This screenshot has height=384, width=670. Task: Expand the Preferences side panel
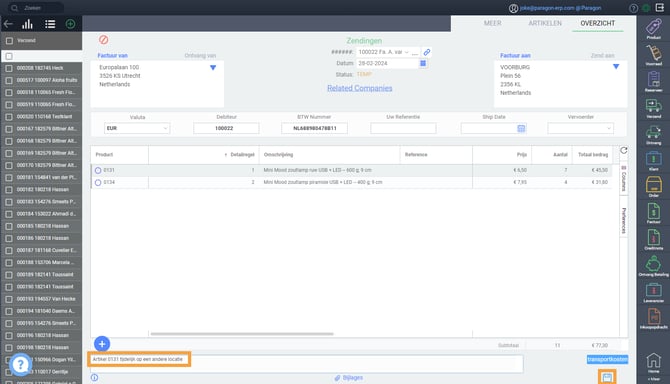[x=623, y=220]
